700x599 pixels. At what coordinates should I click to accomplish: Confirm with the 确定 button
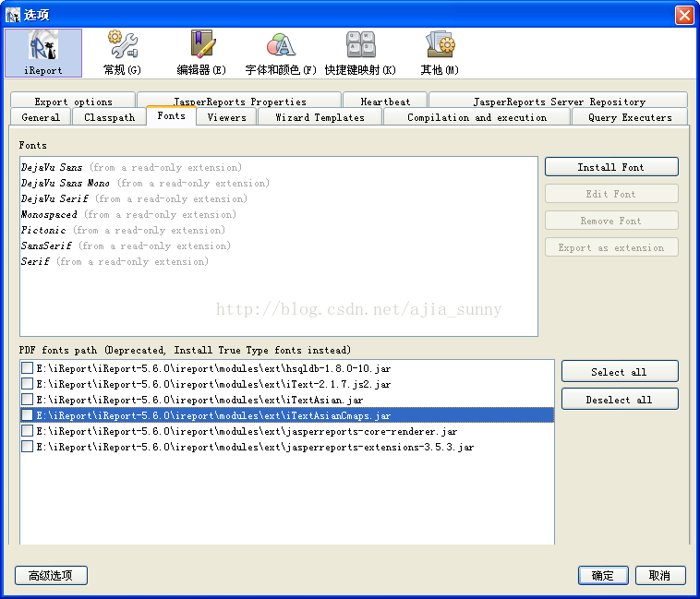coord(603,575)
